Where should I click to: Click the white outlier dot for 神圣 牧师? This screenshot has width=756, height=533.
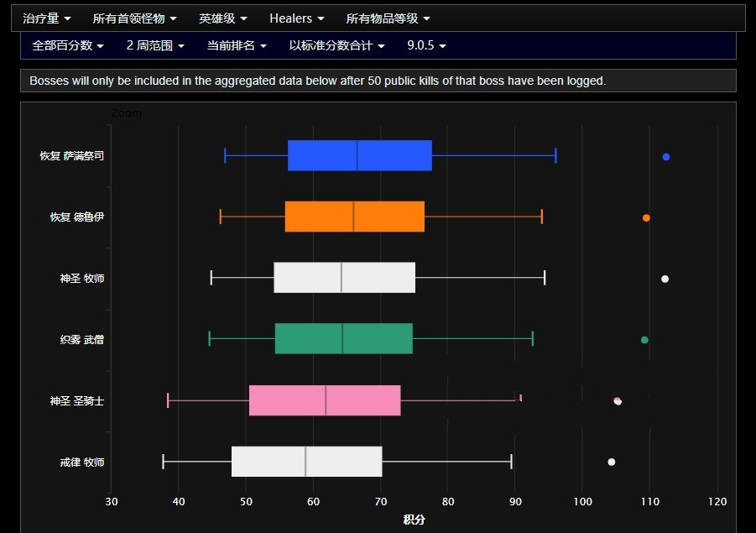[665, 279]
